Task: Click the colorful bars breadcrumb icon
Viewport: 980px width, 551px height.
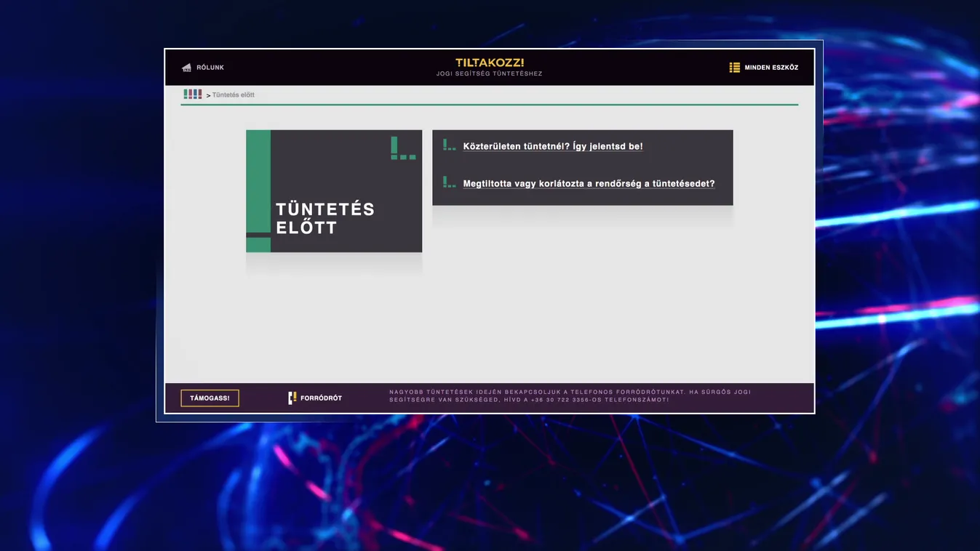Action: [x=194, y=93]
